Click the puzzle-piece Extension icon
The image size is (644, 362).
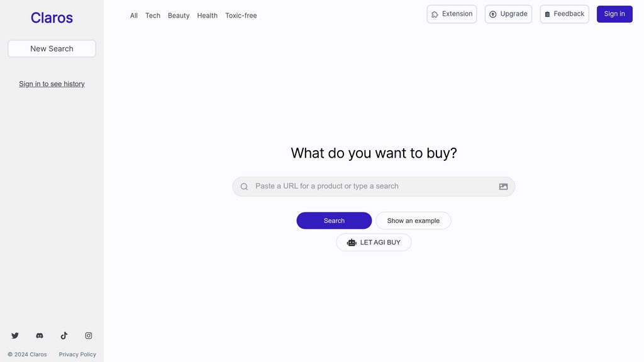[x=435, y=14]
